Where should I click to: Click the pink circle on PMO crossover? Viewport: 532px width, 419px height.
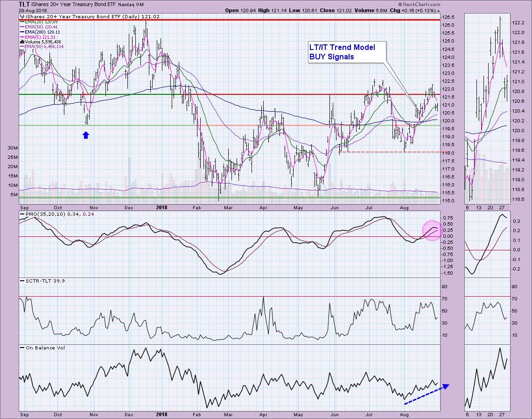432,230
